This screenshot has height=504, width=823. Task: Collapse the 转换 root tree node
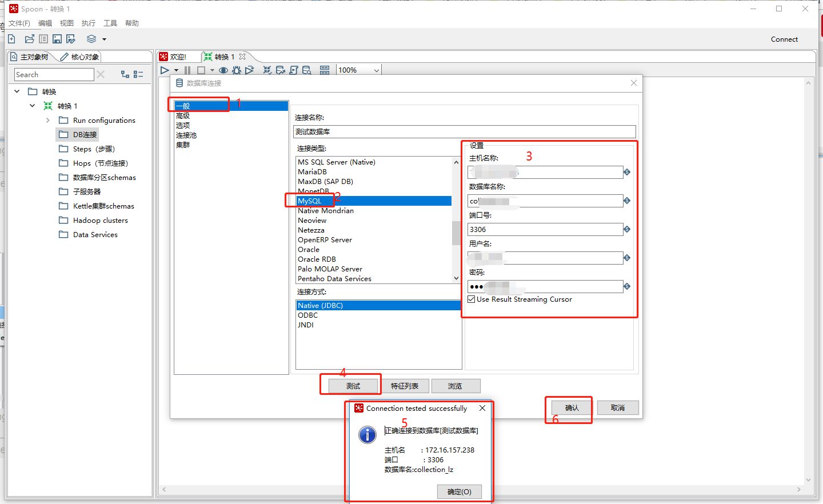(x=17, y=91)
